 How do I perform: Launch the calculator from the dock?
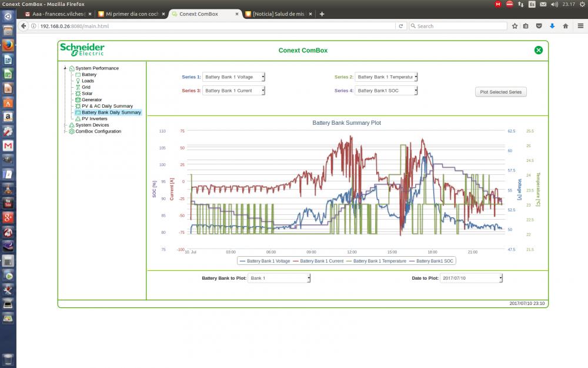8,261
